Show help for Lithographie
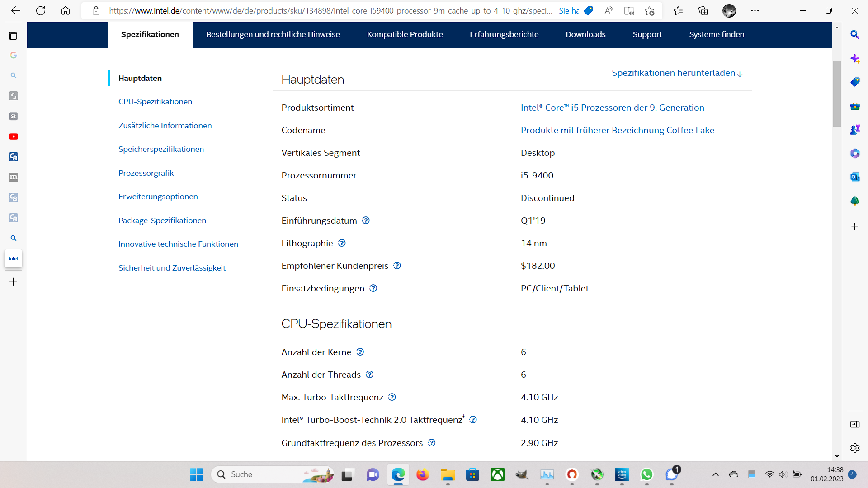Screen dimensions: 868x488 [x=342, y=243]
